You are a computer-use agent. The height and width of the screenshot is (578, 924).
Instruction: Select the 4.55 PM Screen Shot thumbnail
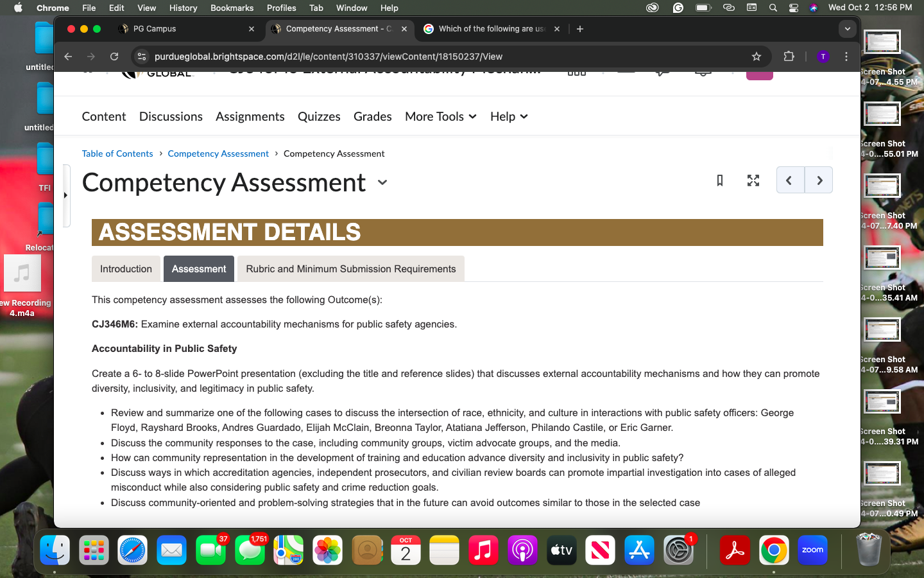tap(883, 42)
